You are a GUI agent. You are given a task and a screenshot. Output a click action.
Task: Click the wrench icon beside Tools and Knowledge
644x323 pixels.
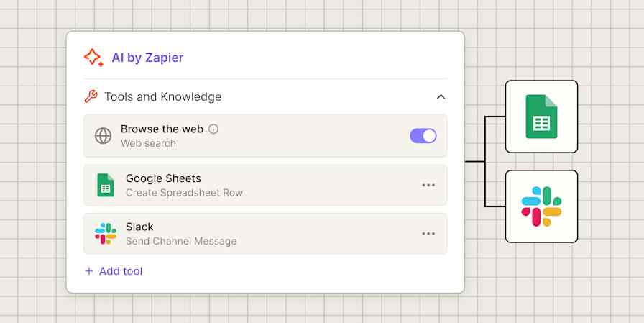[91, 96]
